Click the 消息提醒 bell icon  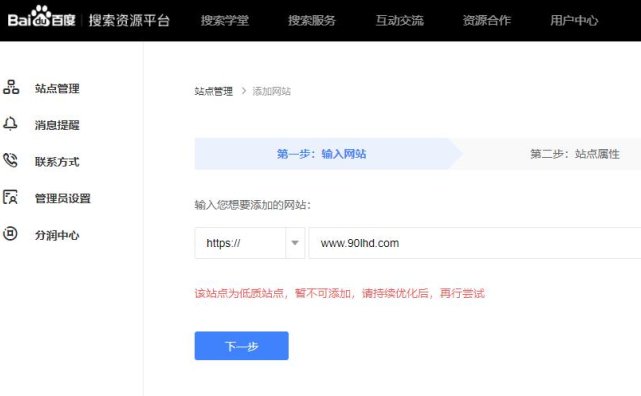(x=10, y=123)
